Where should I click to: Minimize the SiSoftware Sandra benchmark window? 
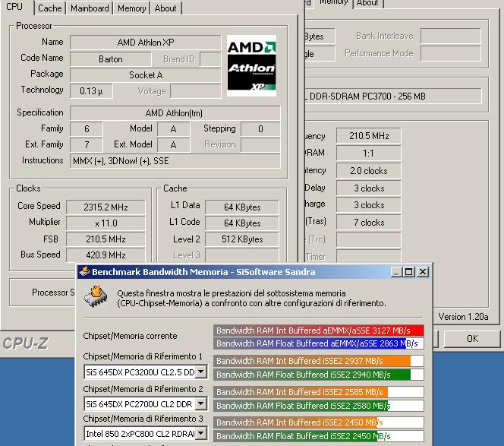(396, 272)
